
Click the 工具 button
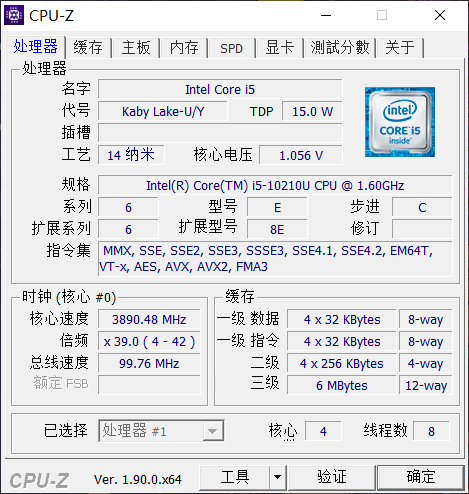235,477
